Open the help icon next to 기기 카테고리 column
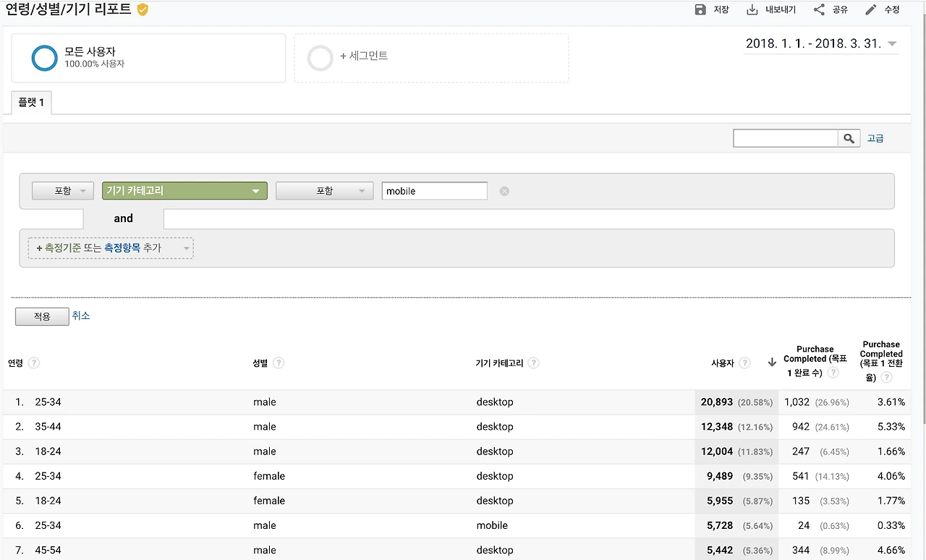The image size is (926, 560). point(534,363)
